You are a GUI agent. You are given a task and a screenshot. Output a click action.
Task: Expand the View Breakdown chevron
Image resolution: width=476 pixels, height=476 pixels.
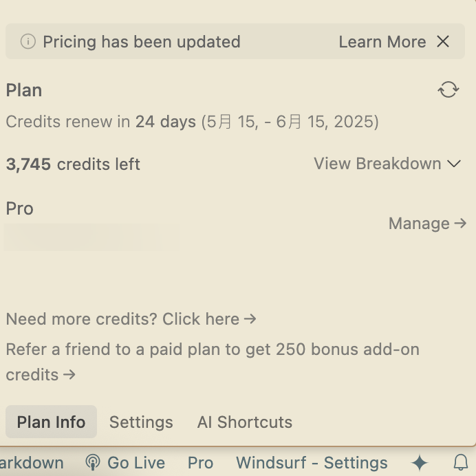pyautogui.click(x=454, y=164)
